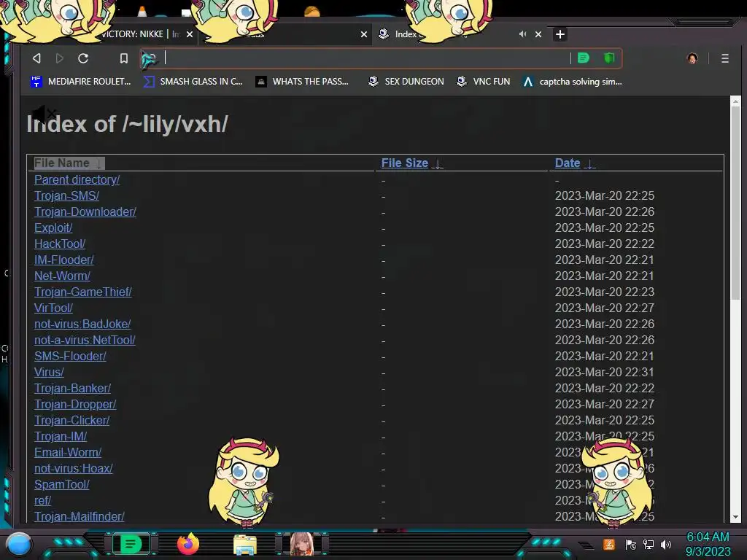Open a new tab with plus button
747x560 pixels.
[560, 34]
